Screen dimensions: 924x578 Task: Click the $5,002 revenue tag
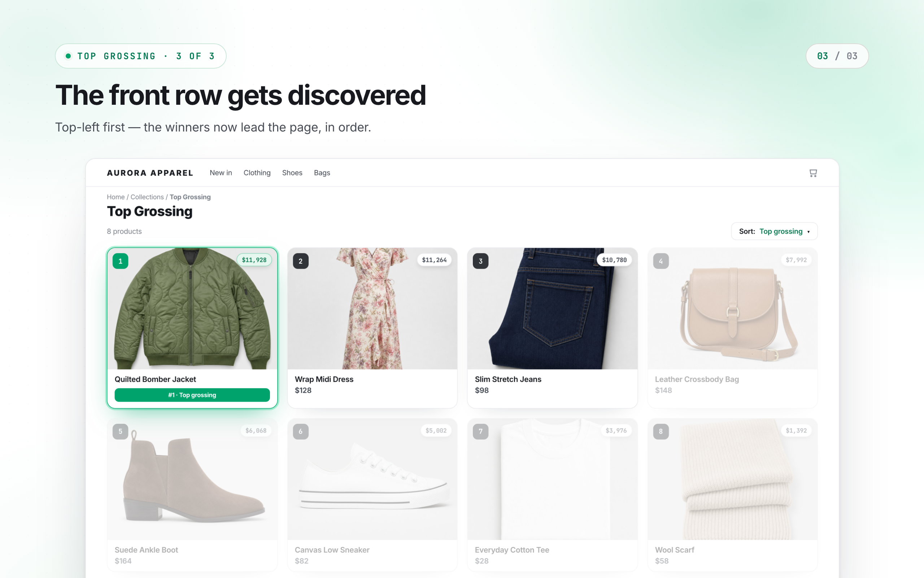click(436, 431)
